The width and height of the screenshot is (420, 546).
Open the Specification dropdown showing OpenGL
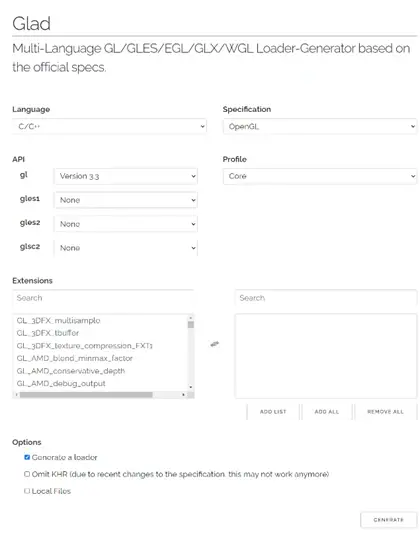pyautogui.click(x=320, y=126)
